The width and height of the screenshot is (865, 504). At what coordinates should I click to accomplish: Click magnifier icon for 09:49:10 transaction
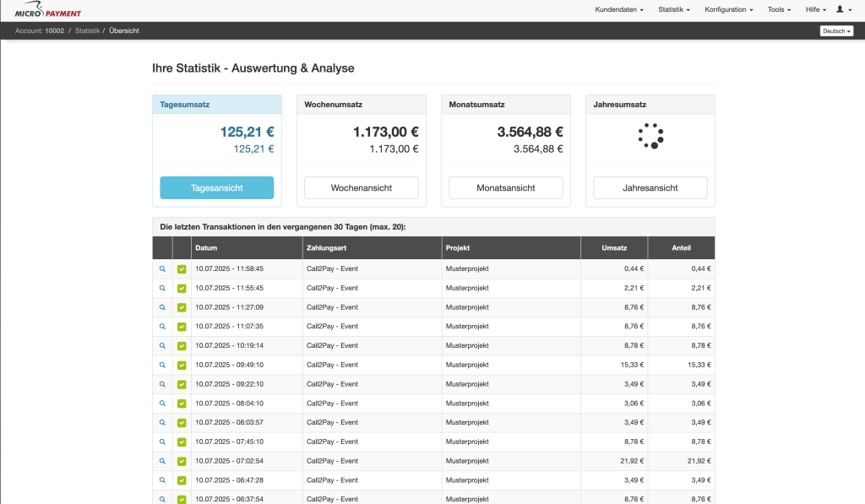tap(162, 365)
